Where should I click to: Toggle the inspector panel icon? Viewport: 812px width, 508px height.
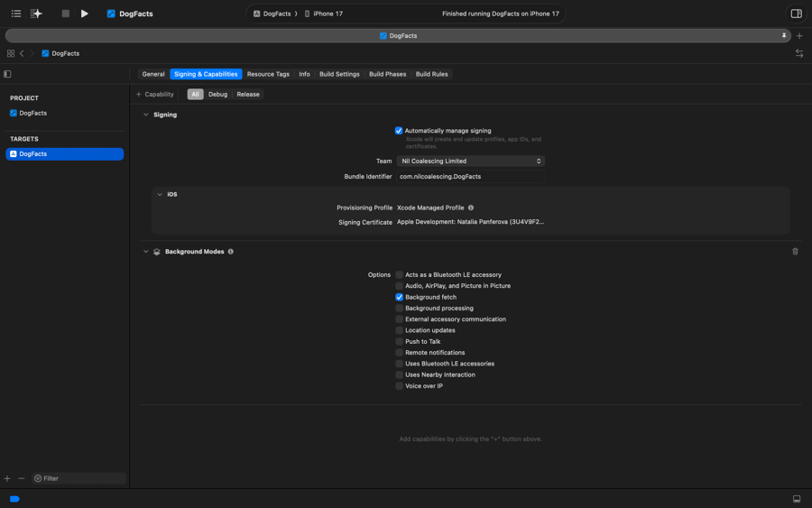[796, 14]
